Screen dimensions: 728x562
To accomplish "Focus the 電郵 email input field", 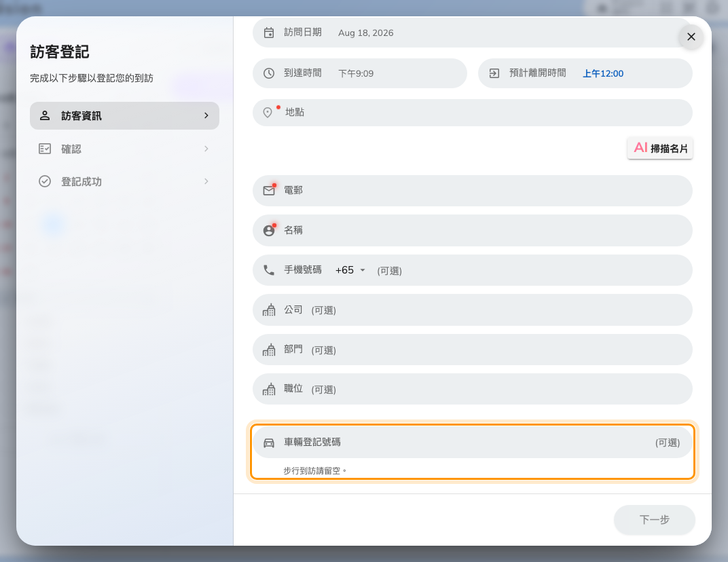I will tap(472, 191).
